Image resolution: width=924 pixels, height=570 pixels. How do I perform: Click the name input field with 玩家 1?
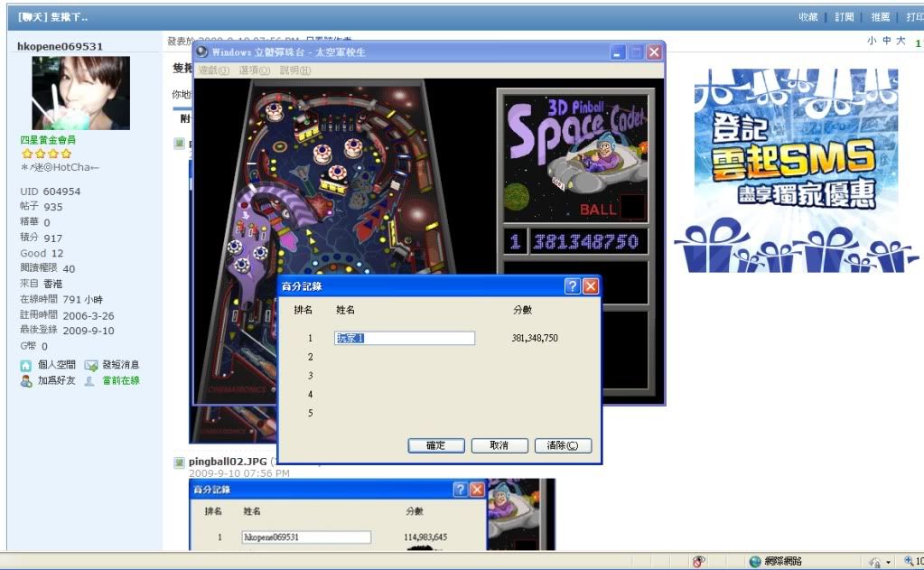point(405,339)
